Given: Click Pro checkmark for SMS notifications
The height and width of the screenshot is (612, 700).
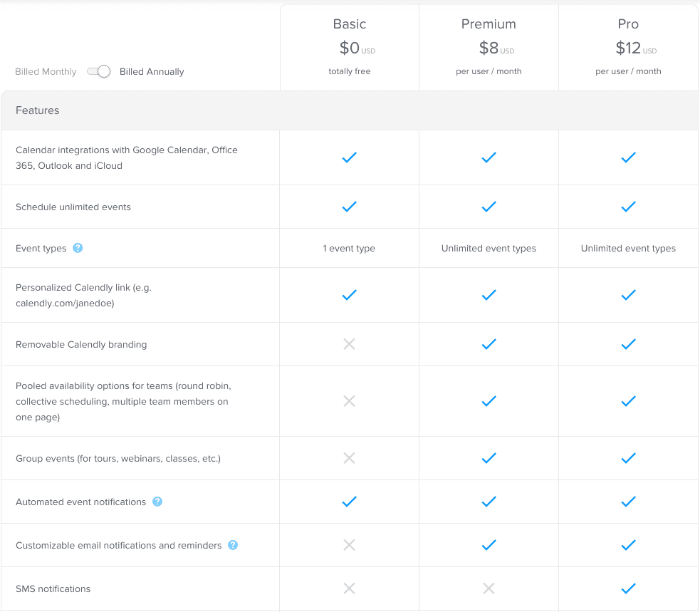Looking at the screenshot, I should click(628, 588).
